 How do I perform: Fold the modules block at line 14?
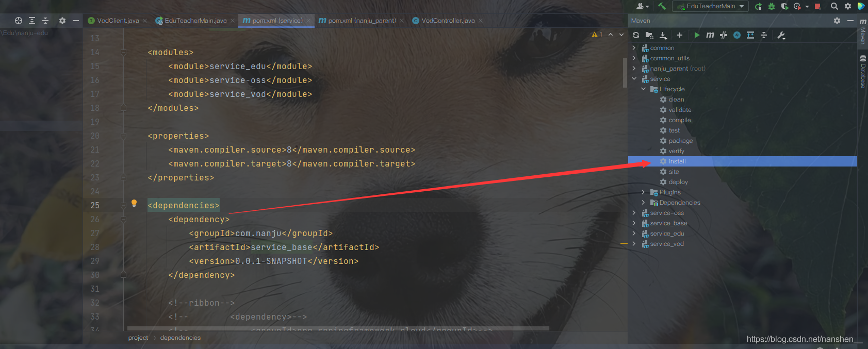123,53
